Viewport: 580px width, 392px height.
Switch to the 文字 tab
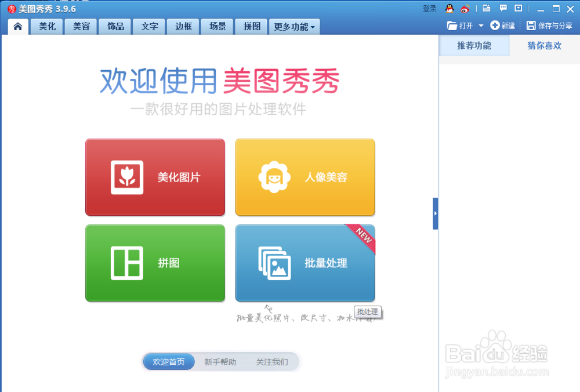(150, 27)
